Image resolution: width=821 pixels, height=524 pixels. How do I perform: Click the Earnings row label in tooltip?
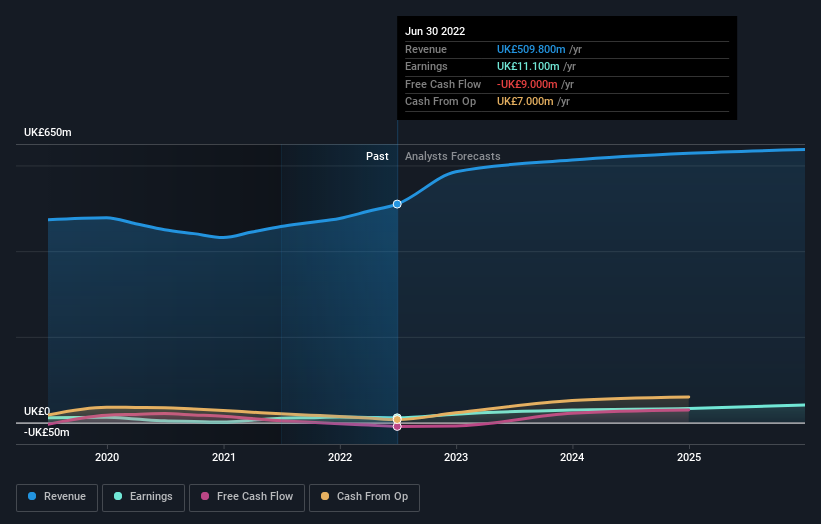tap(426, 66)
